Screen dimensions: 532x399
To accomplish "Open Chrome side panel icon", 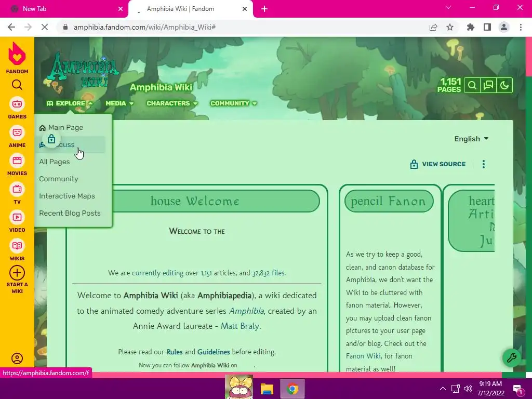I will pyautogui.click(x=487, y=27).
